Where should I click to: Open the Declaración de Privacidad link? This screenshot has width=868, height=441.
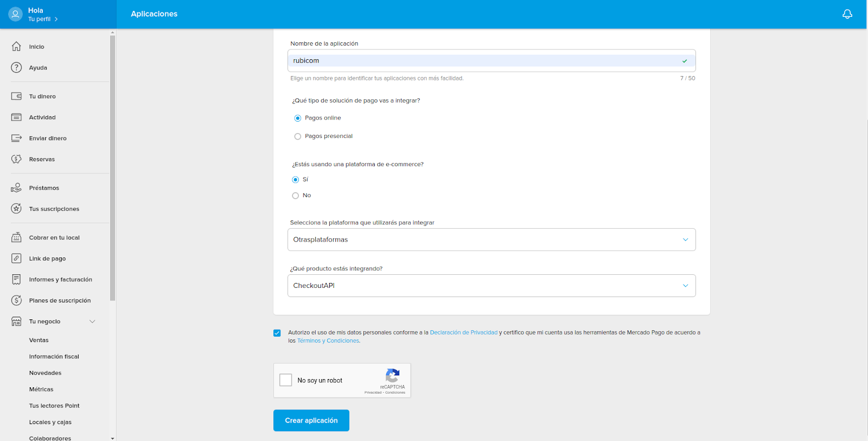pyautogui.click(x=463, y=332)
